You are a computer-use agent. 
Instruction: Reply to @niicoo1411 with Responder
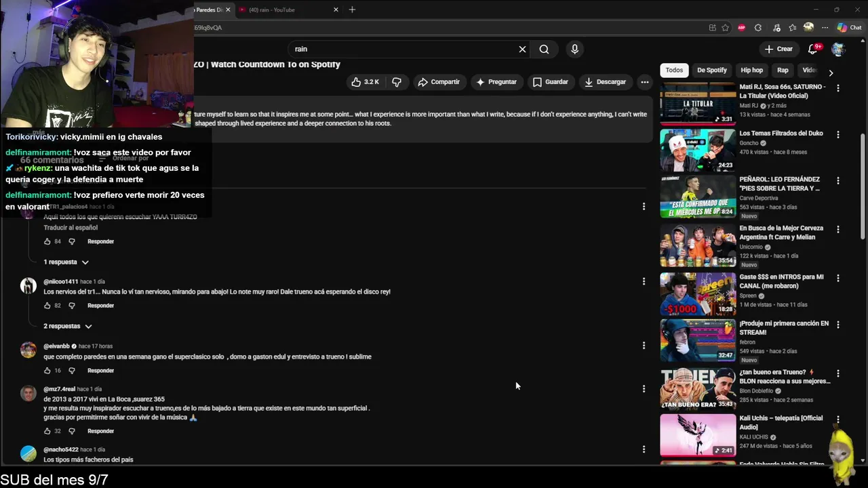tap(100, 306)
